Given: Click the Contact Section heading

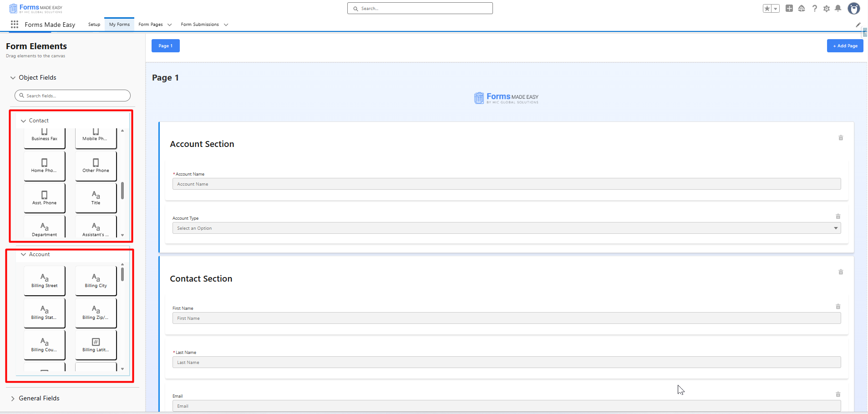Looking at the screenshot, I should pos(201,279).
